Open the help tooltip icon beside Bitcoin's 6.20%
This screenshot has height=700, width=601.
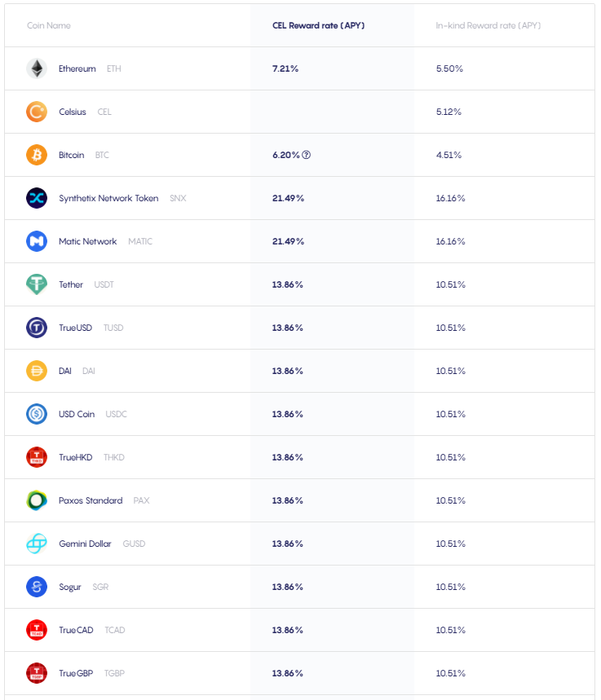(x=306, y=155)
